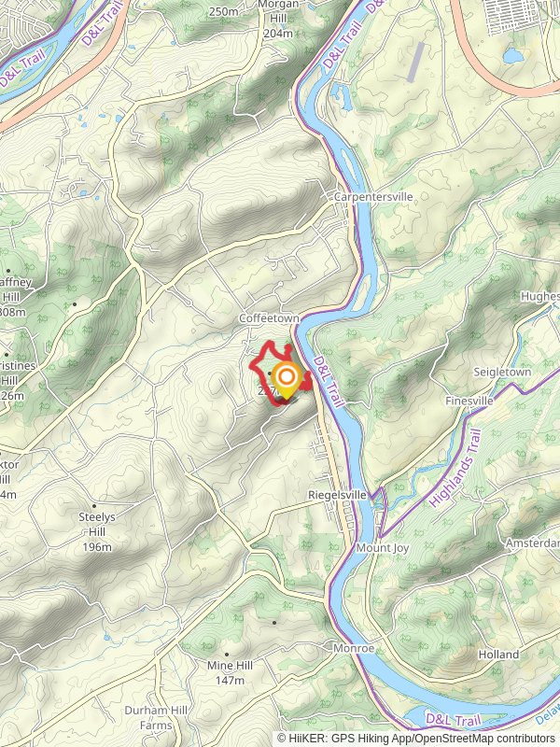Screen dimensions: 560x747
Task: Click the Monroe place label
Action: pyautogui.click(x=354, y=648)
